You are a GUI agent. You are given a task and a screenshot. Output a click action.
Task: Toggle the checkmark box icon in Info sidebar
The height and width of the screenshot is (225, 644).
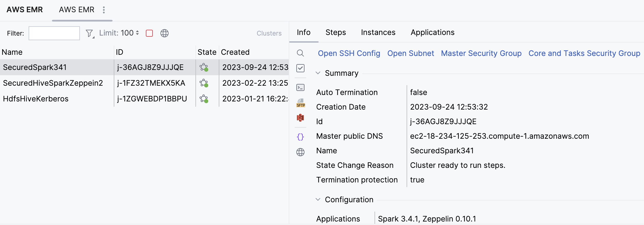click(x=300, y=68)
